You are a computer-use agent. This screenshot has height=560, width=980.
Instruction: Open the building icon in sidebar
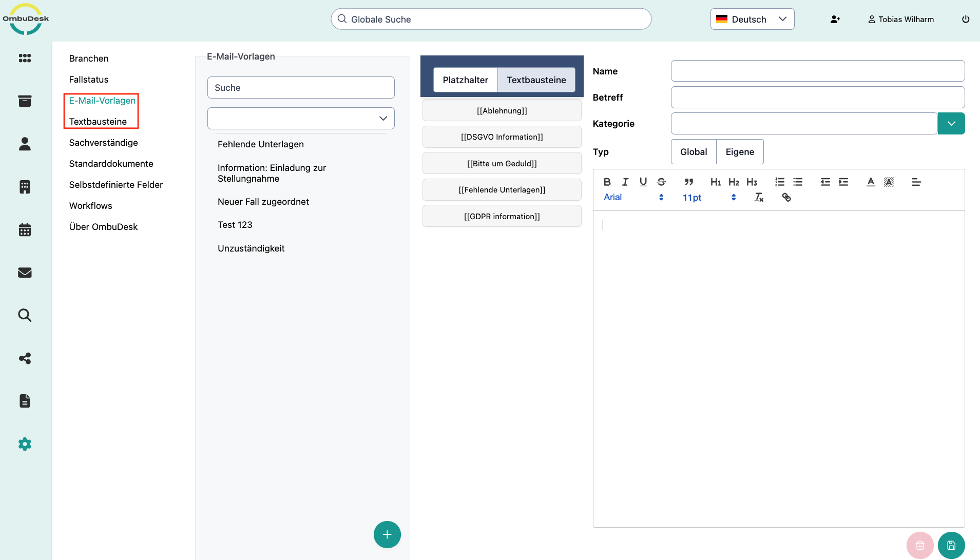click(x=25, y=187)
